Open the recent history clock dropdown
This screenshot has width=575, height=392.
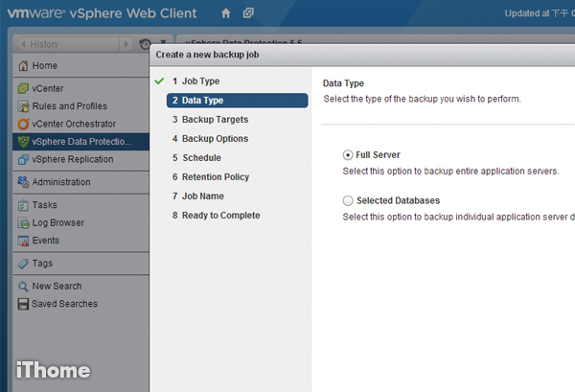click(x=146, y=44)
